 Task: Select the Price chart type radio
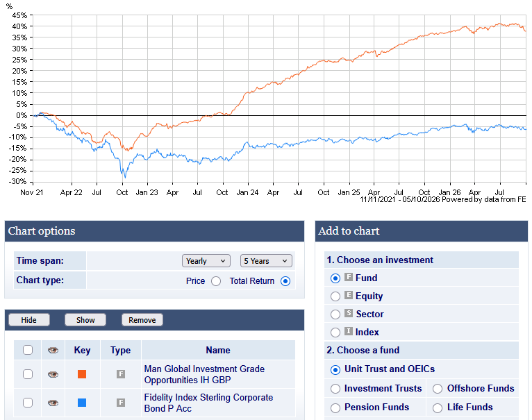point(216,281)
